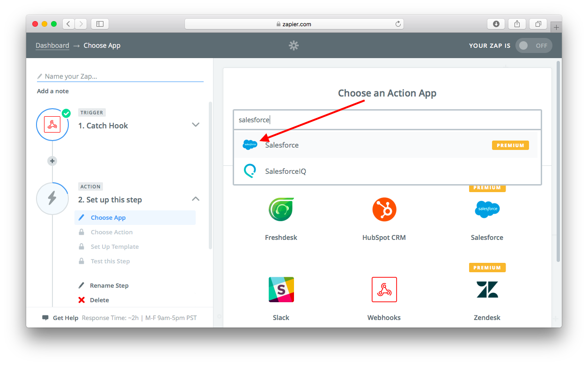Viewport: 588px width, 365px height.
Task: Click the main page vertical scrollbar
Action: coord(558,162)
